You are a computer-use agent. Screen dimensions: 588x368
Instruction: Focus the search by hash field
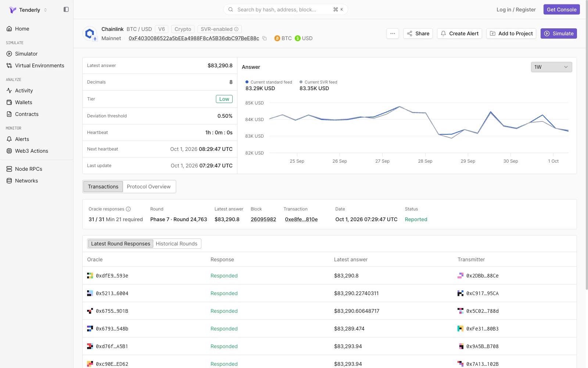[286, 10]
